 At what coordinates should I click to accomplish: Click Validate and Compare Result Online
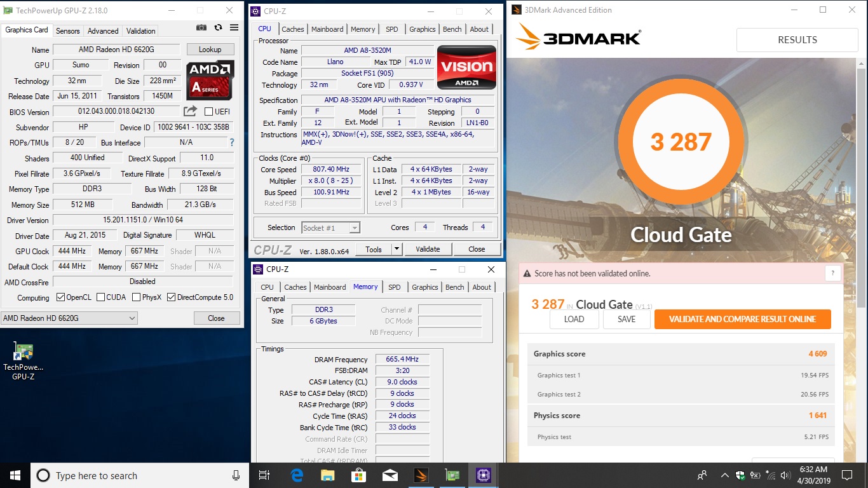pos(742,319)
